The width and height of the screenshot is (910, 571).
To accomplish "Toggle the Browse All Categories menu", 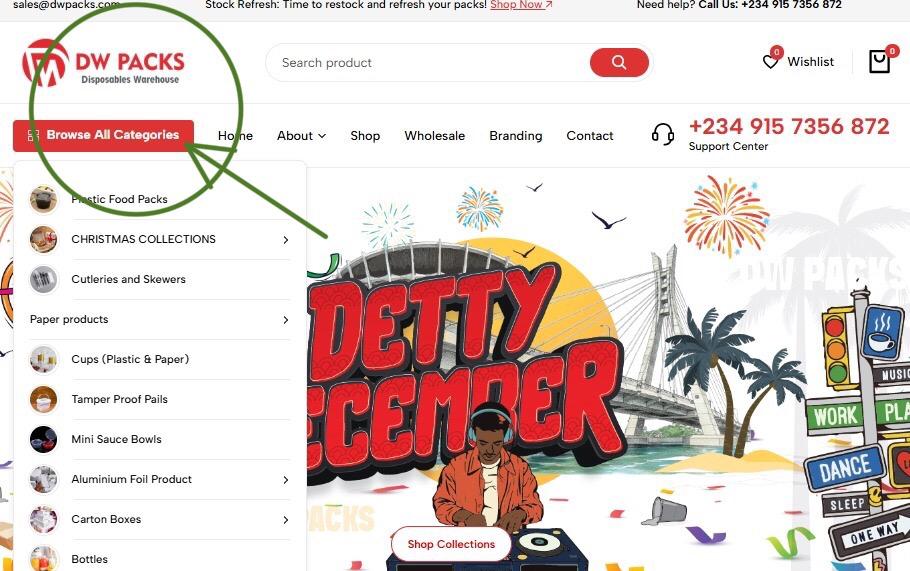I will 103,135.
